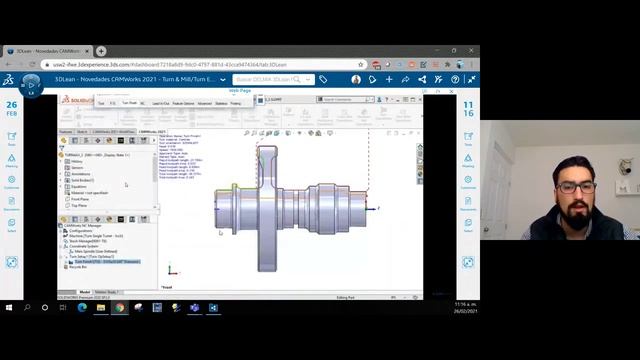The image size is (640, 360).
Task: Open the 3DEXPERIENCE compass play button
Action: [31, 85]
